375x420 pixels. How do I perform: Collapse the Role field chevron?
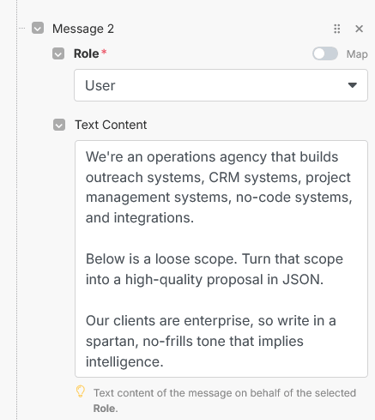(x=58, y=53)
